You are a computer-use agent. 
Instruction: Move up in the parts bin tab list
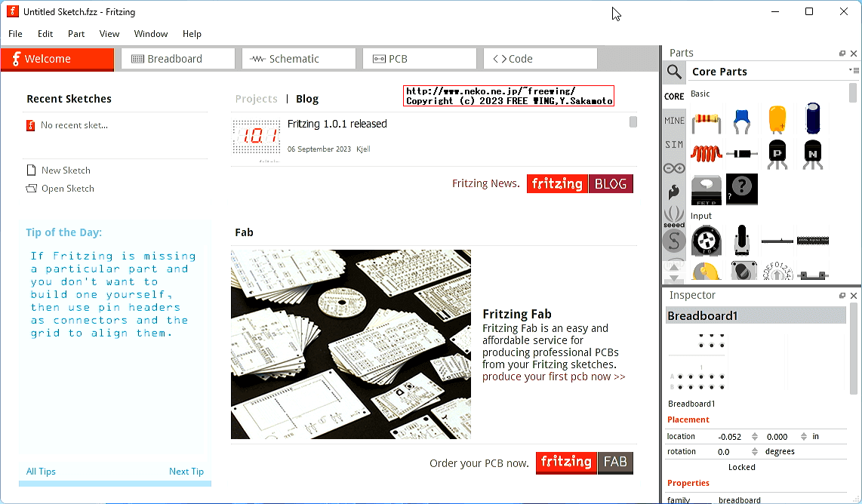pos(674,266)
